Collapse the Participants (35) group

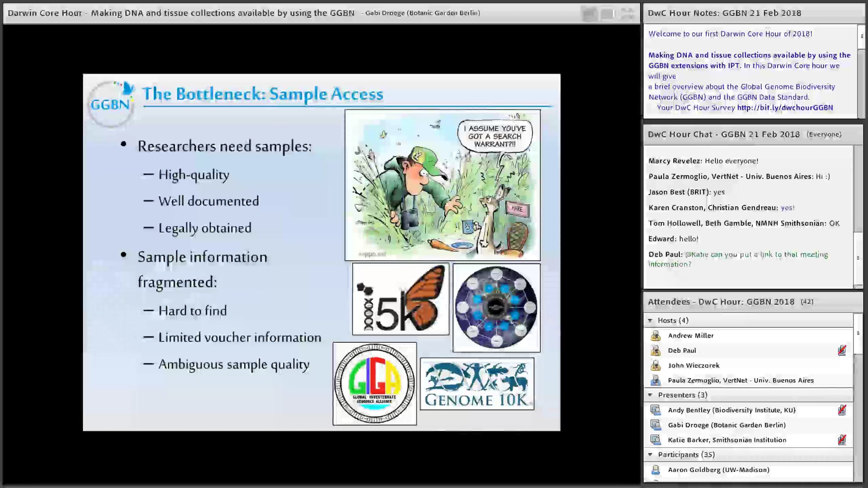650,455
